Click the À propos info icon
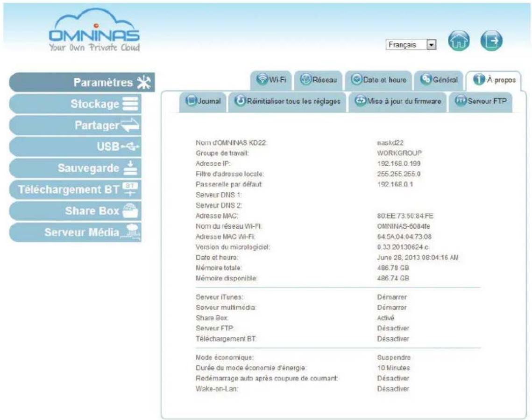 [x=479, y=80]
